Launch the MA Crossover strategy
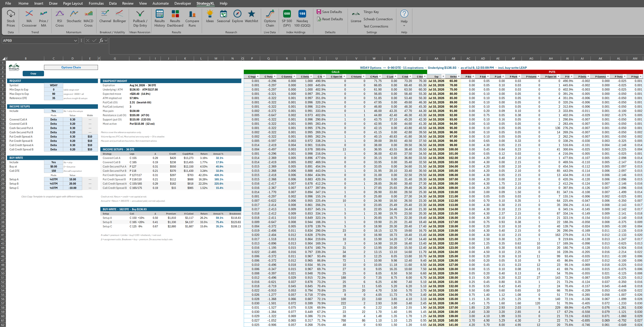The width and height of the screenshot is (644, 327). click(x=29, y=18)
